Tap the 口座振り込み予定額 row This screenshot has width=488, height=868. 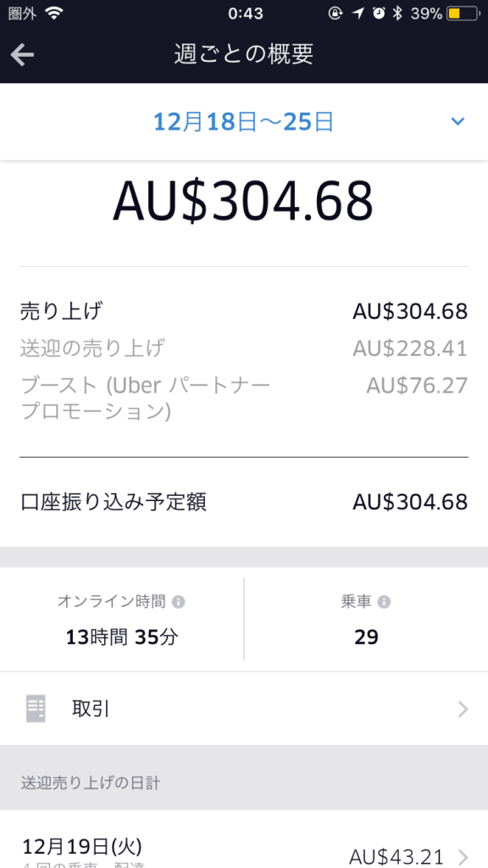(x=244, y=503)
